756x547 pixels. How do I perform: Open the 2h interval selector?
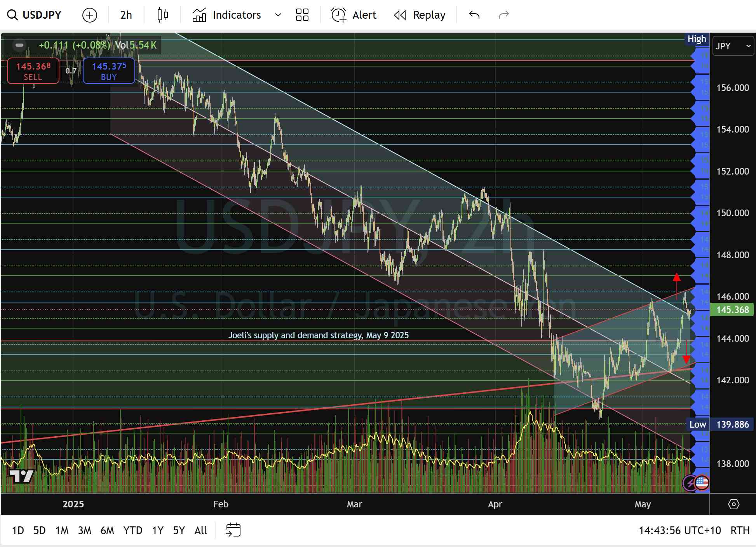pyautogui.click(x=126, y=15)
